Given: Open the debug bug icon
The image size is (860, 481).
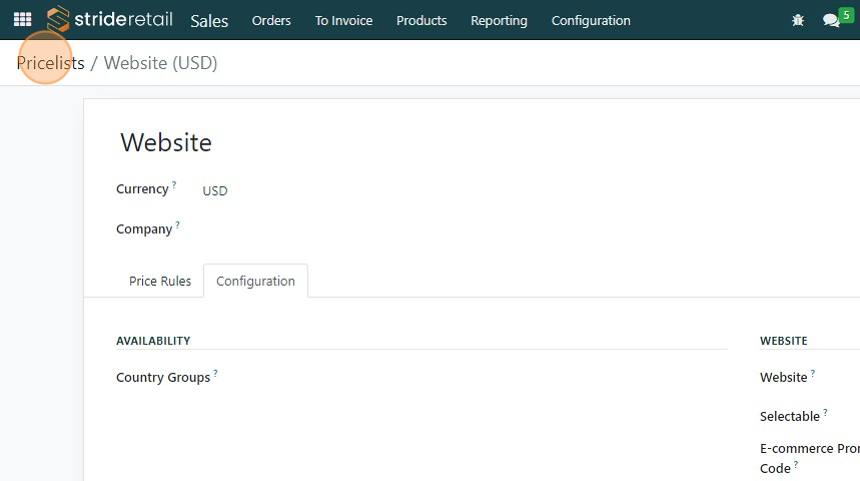Looking at the screenshot, I should (797, 20).
